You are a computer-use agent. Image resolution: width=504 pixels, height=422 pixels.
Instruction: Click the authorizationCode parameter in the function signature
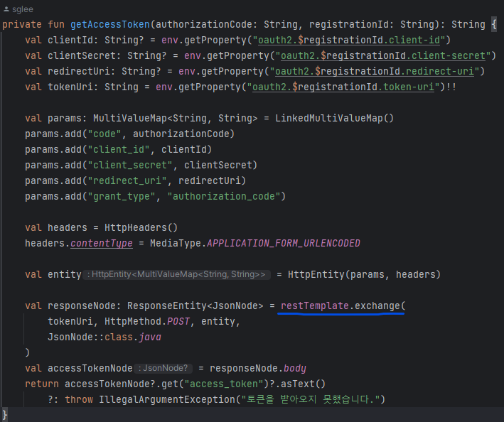pos(204,24)
